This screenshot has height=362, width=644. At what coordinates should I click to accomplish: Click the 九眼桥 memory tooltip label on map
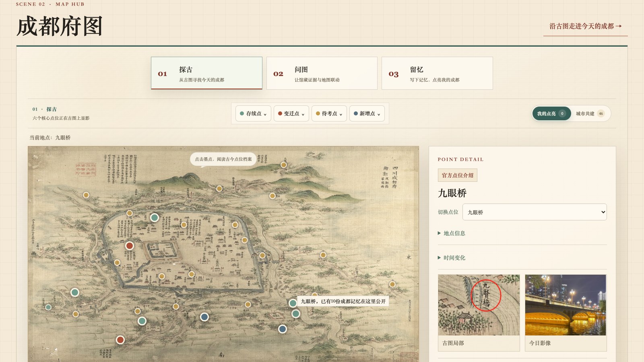(x=343, y=301)
